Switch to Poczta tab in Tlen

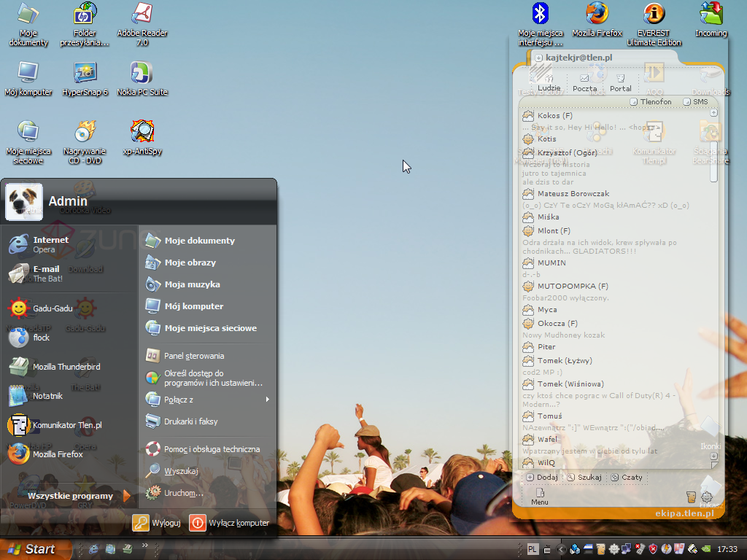(x=584, y=83)
